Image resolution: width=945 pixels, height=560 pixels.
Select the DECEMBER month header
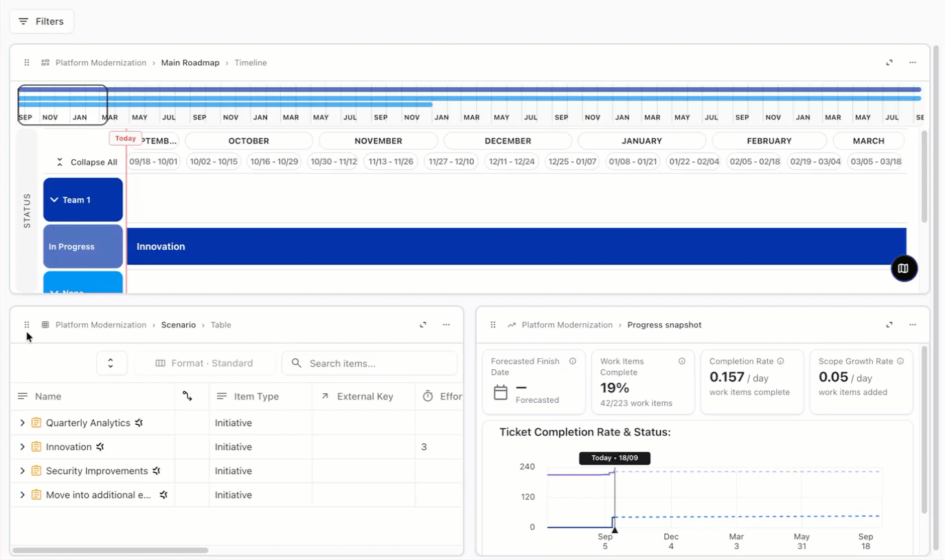click(508, 141)
